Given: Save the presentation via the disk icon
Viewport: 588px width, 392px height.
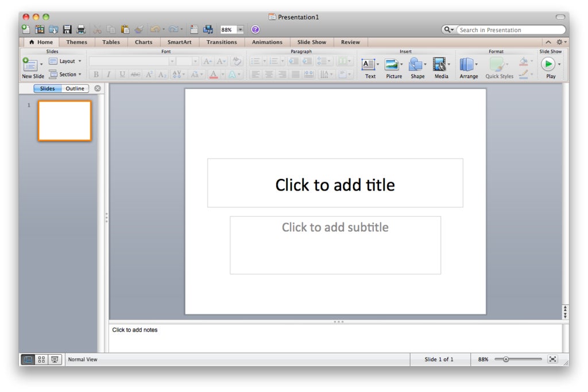Looking at the screenshot, I should tap(68, 29).
